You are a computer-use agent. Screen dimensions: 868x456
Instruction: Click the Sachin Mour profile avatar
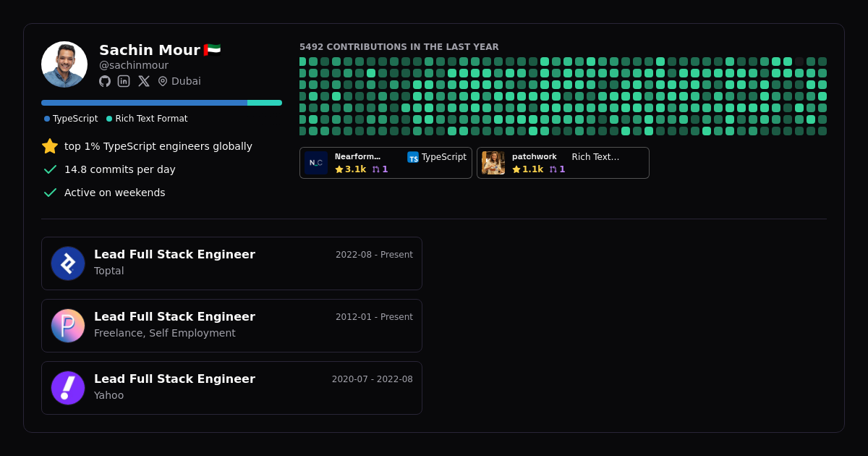point(64,64)
